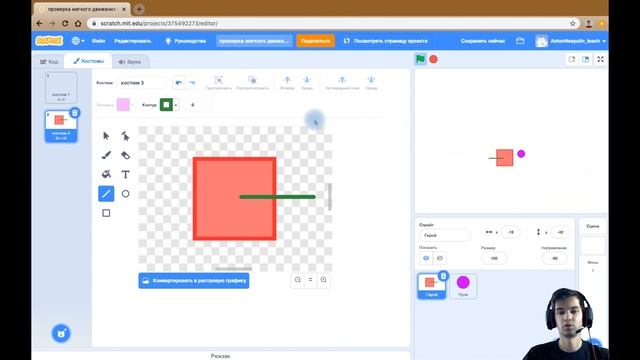Screen dimensions: 640x360
Task: Switch to the small stage layout
Action: tap(572, 59)
